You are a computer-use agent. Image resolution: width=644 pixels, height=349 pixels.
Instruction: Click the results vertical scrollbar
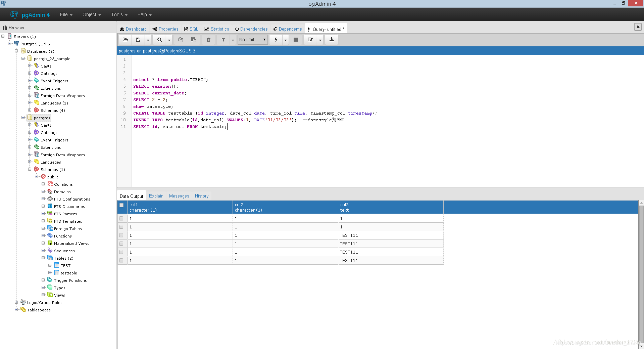point(641,274)
